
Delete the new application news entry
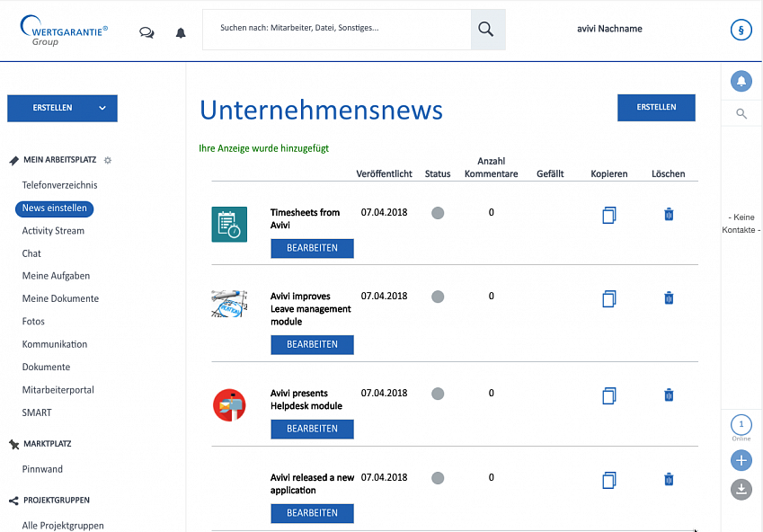pyautogui.click(x=669, y=480)
